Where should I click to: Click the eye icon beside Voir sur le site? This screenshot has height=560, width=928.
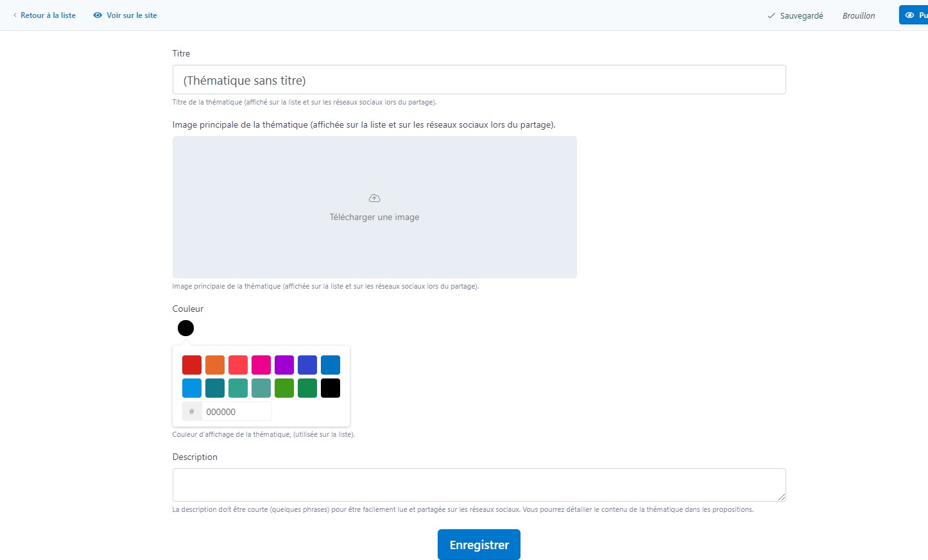pyautogui.click(x=98, y=15)
